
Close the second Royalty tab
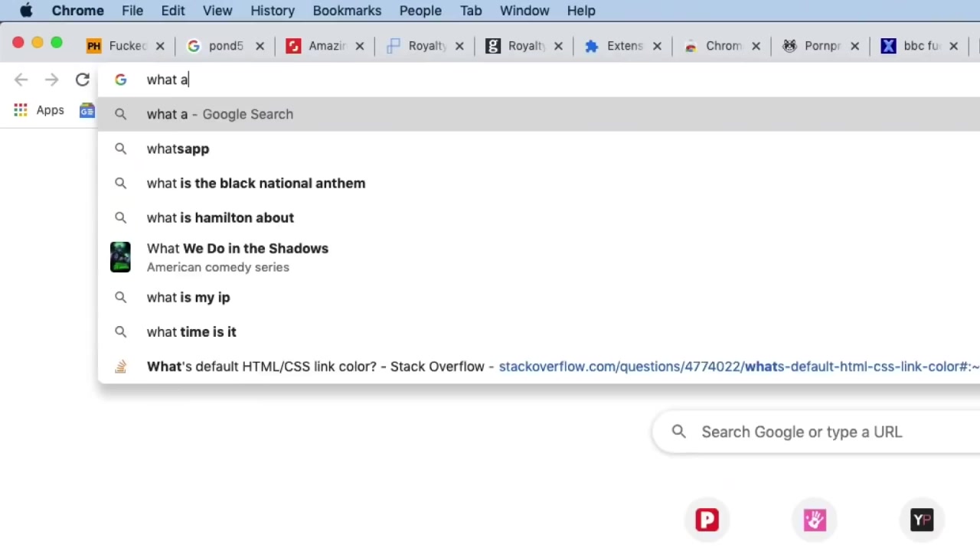(x=558, y=46)
